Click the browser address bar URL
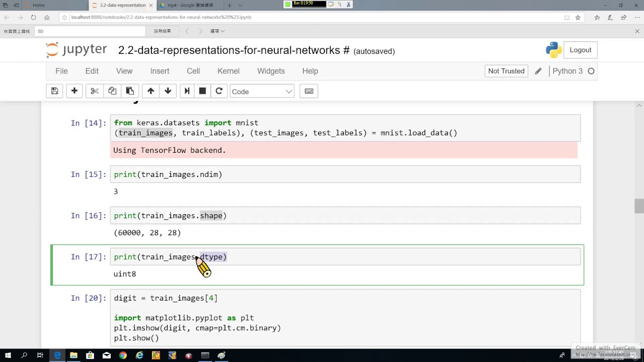Screen dimensions: 644x362 (x=161, y=17)
